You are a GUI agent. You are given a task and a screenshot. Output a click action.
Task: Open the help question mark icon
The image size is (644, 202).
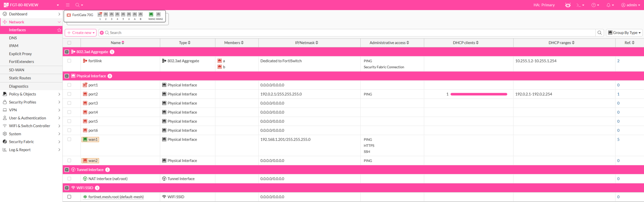pyautogui.click(x=593, y=5)
